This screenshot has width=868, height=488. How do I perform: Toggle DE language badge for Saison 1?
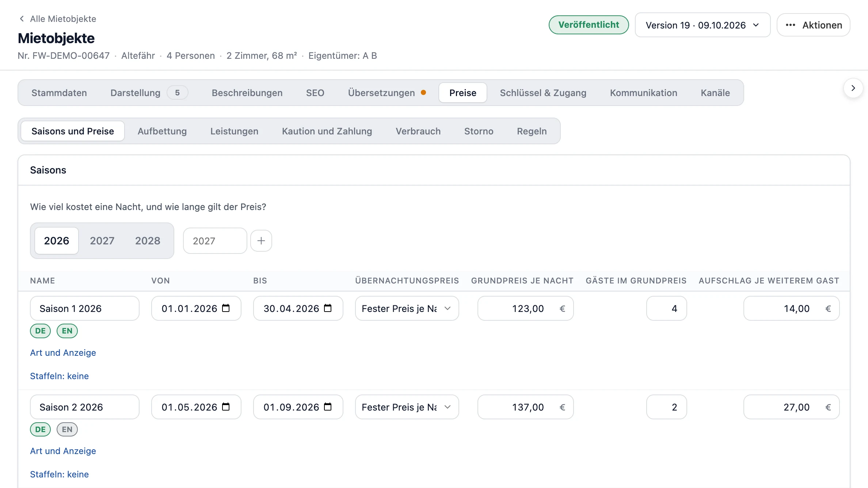40,331
